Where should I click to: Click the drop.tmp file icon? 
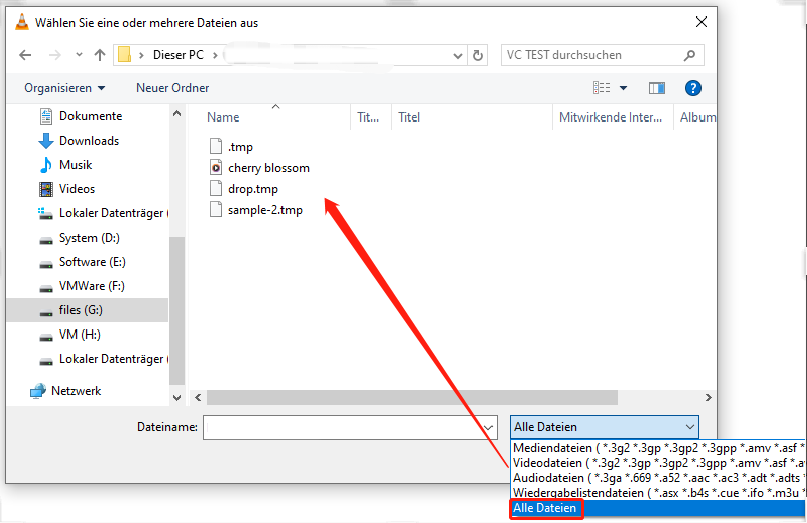(216, 189)
